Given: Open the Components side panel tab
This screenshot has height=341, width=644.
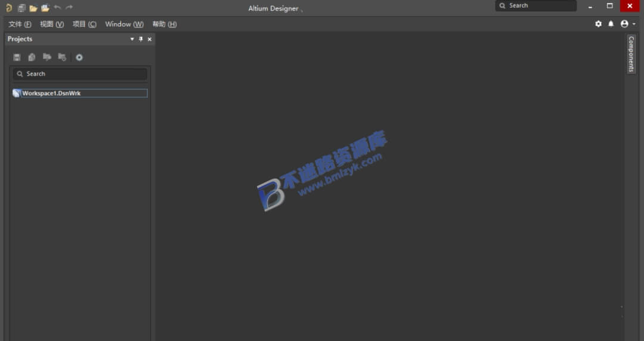Looking at the screenshot, I should (x=631, y=54).
